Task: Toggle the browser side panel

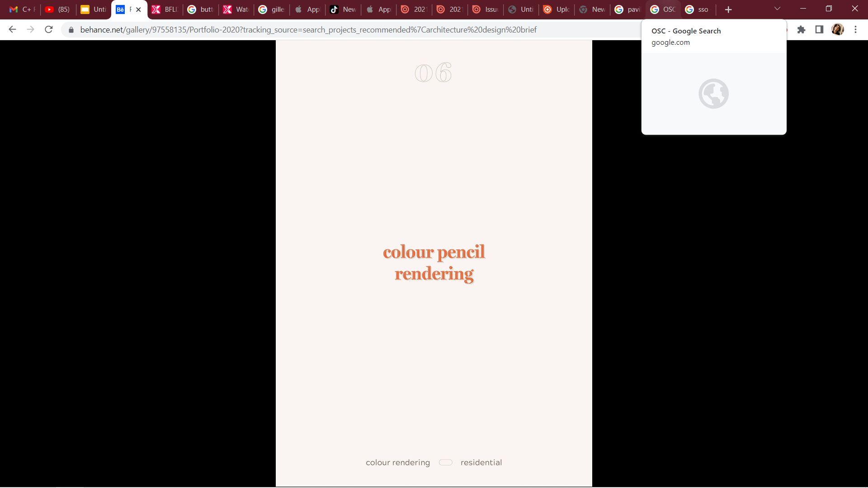Action: pos(819,30)
